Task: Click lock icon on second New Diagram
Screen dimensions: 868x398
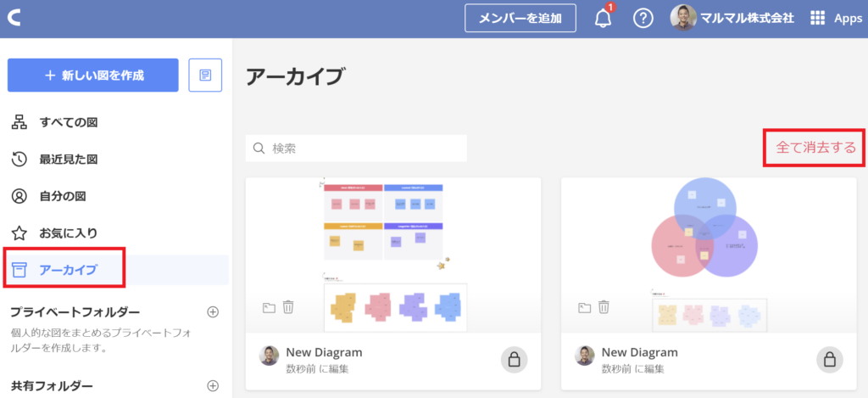Action: pyautogui.click(x=830, y=360)
